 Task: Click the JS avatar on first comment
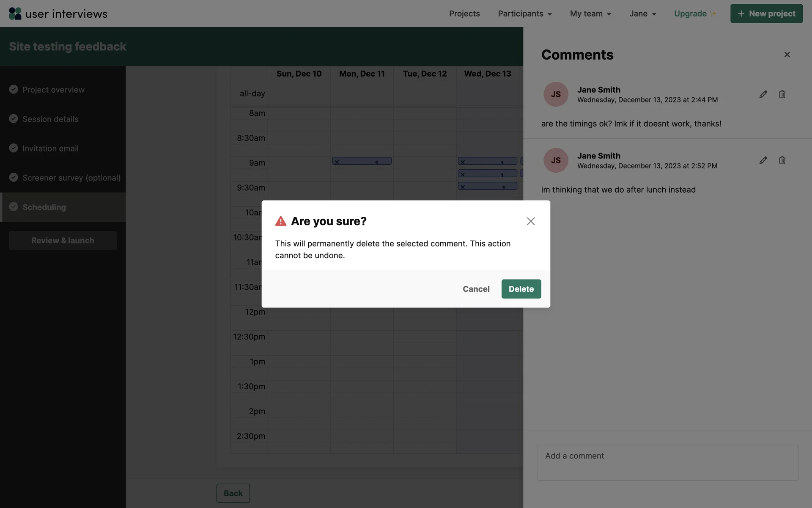(x=556, y=94)
